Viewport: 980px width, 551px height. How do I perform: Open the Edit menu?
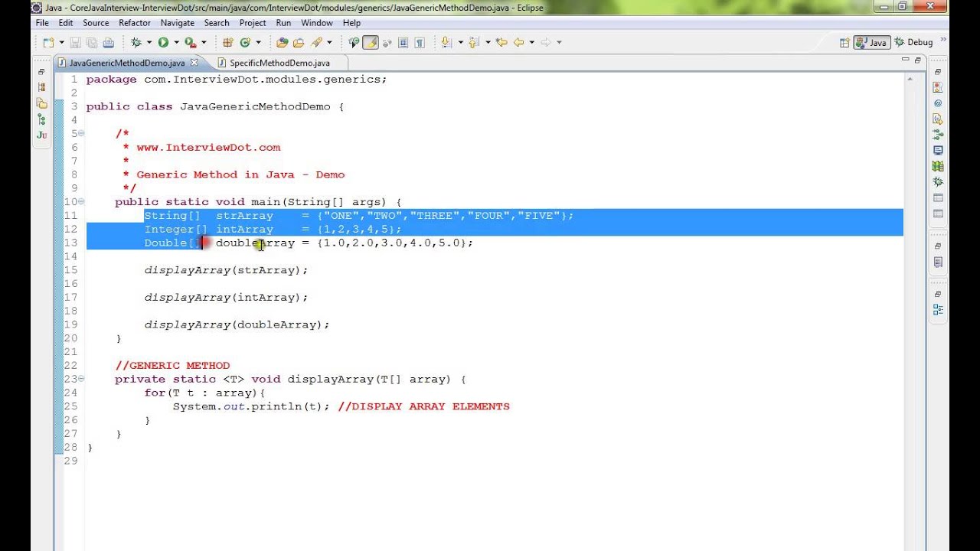[66, 23]
